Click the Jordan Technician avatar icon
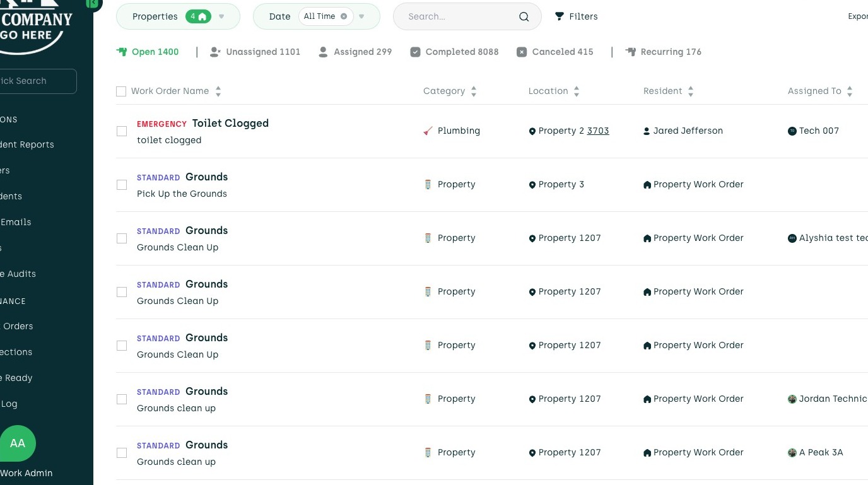 792,399
